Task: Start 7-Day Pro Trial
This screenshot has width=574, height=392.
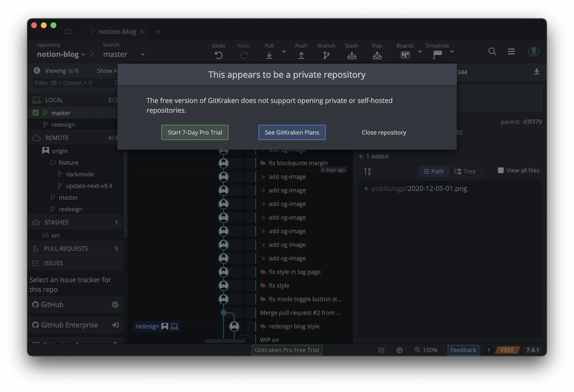Action: tap(195, 132)
